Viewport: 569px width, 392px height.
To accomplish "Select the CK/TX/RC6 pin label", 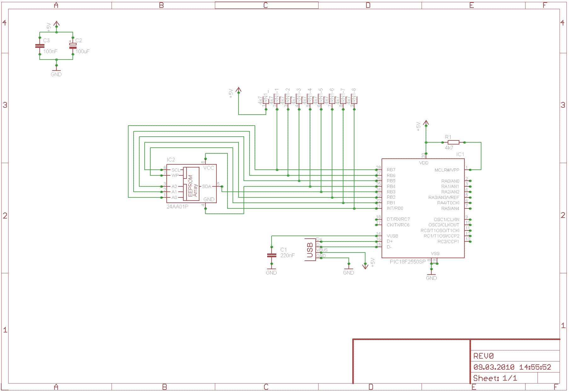I will (398, 225).
